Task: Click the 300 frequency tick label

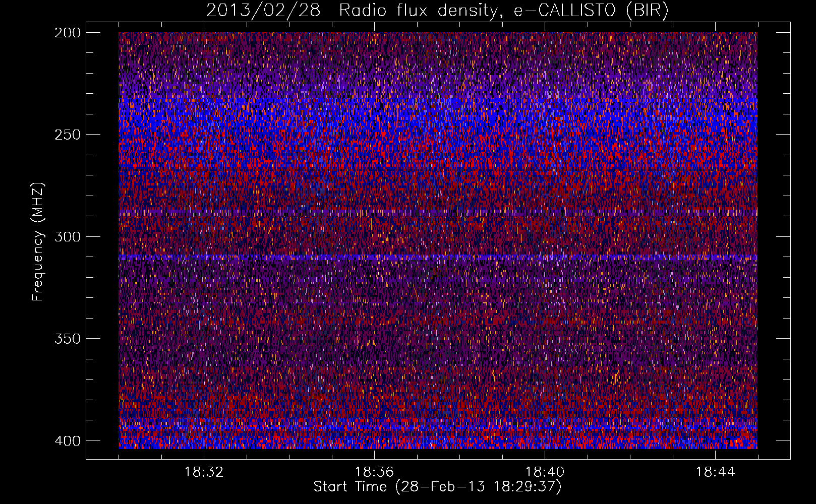Action: click(67, 236)
